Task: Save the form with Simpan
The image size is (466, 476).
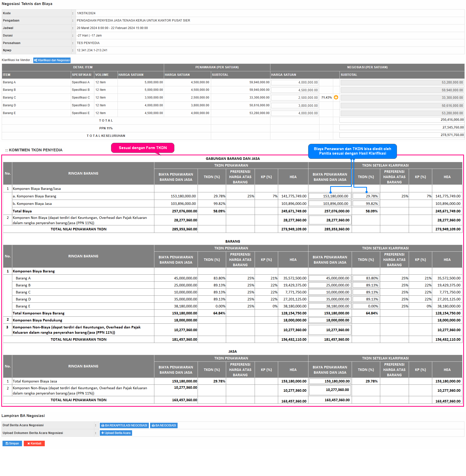Action: tap(12, 443)
